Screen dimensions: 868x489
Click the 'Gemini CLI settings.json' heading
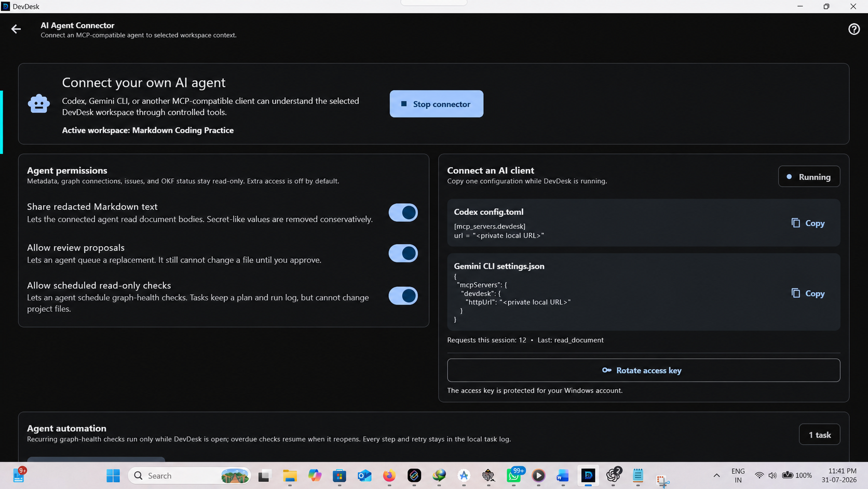(499, 266)
